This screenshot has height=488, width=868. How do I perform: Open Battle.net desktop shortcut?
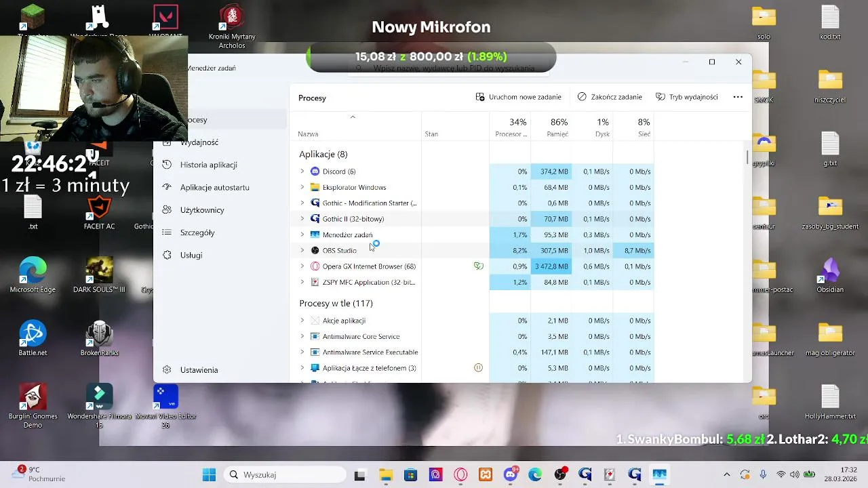click(x=33, y=338)
